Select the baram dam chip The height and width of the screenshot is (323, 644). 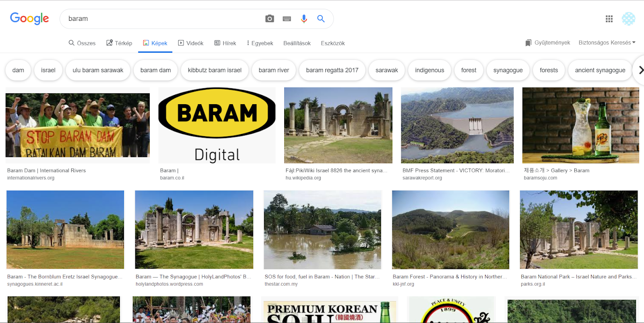[x=156, y=70]
